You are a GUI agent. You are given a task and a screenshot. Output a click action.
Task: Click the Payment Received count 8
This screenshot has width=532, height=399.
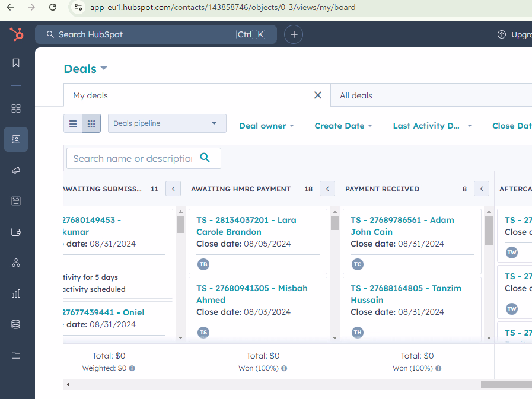tap(464, 189)
